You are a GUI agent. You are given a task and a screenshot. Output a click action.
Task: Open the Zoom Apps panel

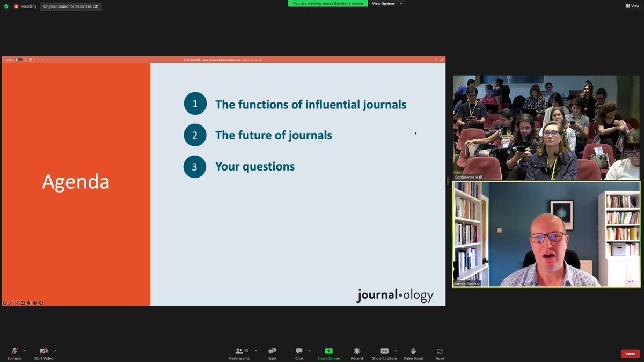(x=440, y=353)
